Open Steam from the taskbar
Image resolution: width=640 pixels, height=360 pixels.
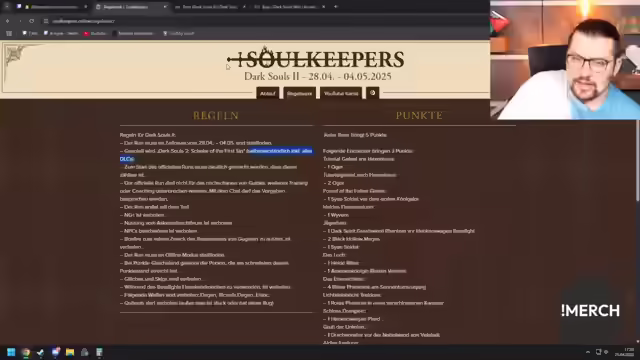[x=40, y=352]
